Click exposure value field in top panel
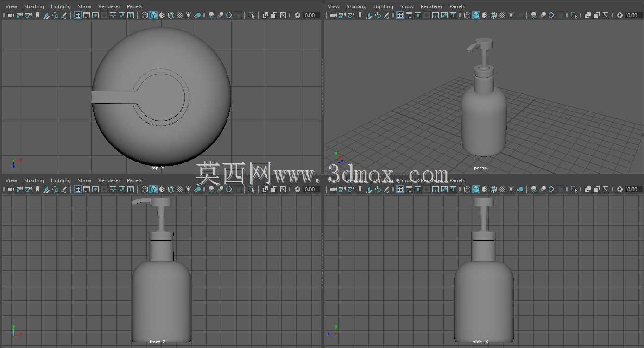This screenshot has height=348, width=644. [311, 15]
